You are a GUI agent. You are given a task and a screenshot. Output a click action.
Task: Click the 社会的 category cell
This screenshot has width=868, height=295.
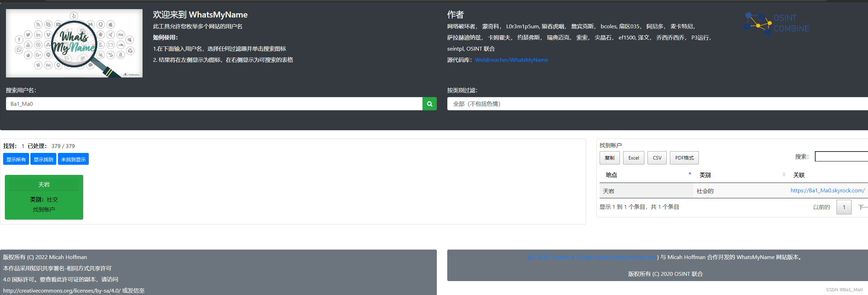click(740, 191)
